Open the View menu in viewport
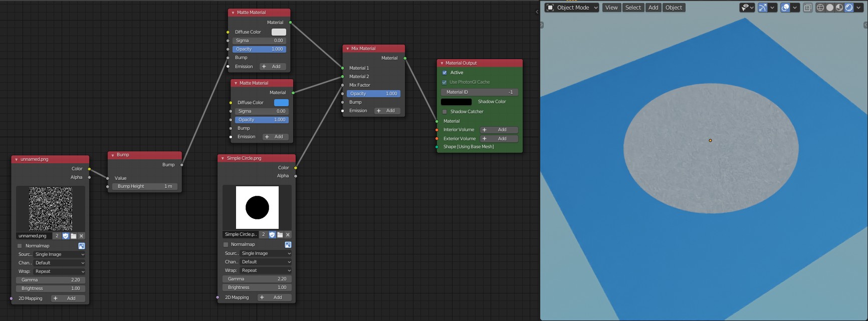868x321 pixels. point(611,8)
